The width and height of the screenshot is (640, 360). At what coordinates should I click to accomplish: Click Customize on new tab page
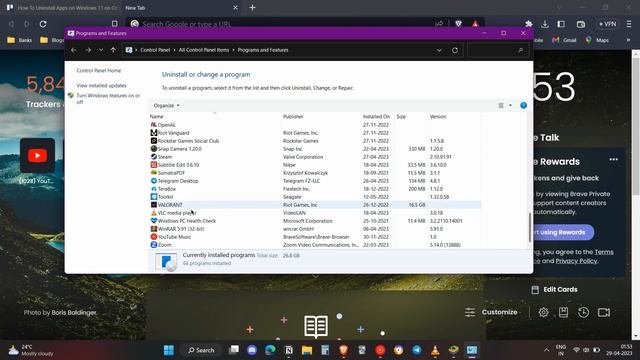(491, 312)
